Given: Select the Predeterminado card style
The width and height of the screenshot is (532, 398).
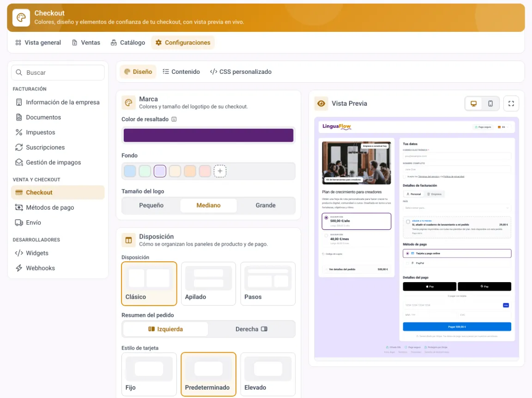Looking at the screenshot, I should point(208,374).
